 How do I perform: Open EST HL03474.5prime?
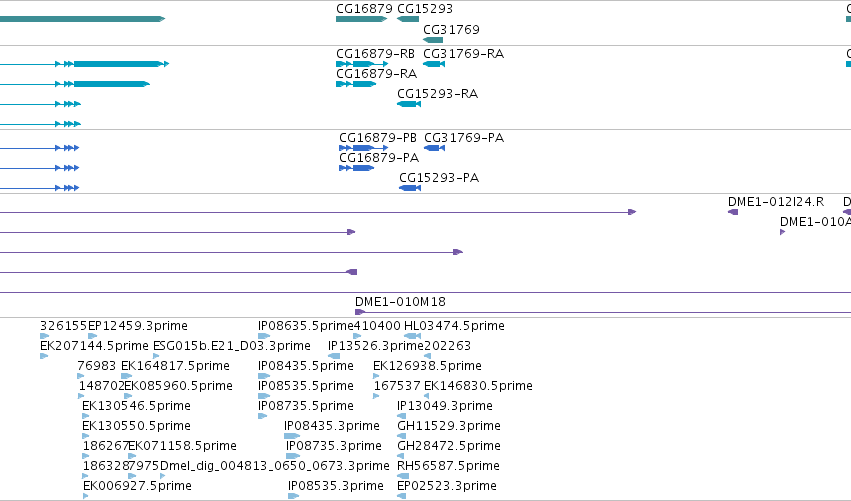[454, 326]
